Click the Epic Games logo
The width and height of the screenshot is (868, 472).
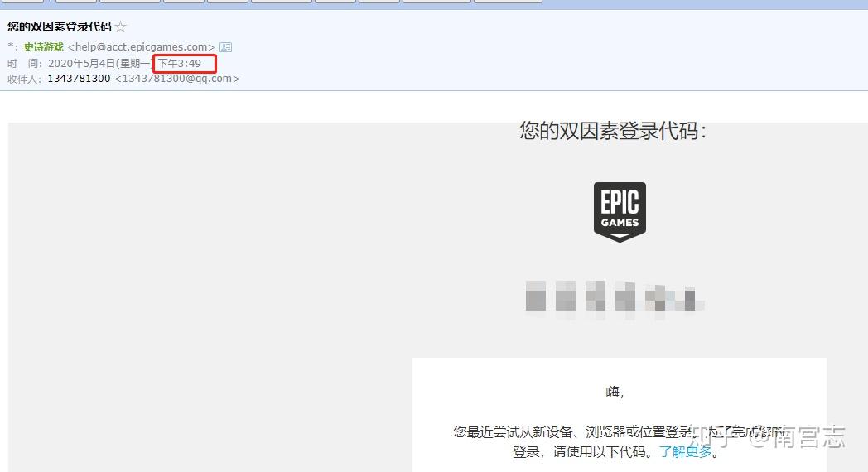[620, 212]
